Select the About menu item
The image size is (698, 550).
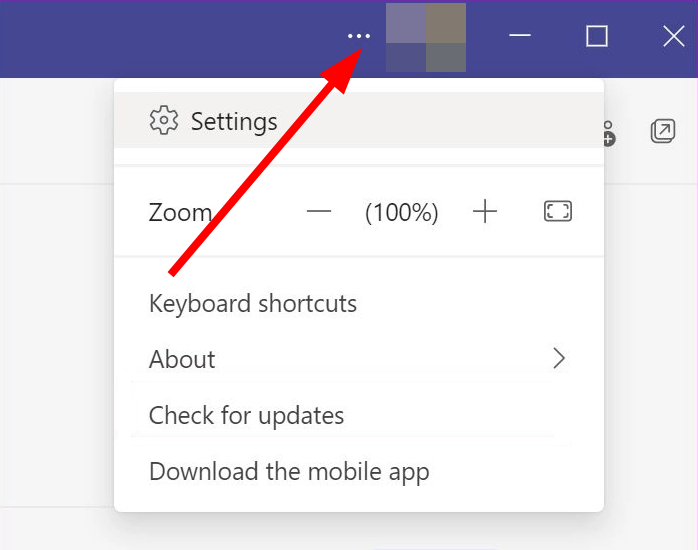359,359
